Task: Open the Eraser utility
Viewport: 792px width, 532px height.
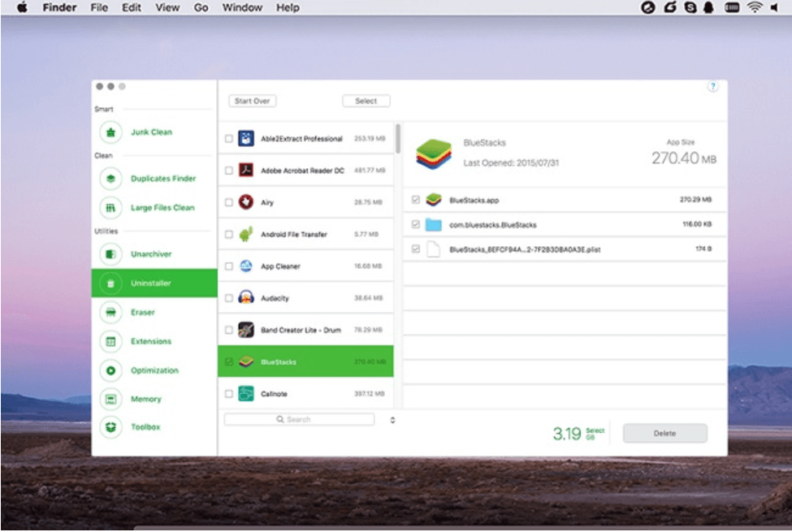Action: click(142, 312)
